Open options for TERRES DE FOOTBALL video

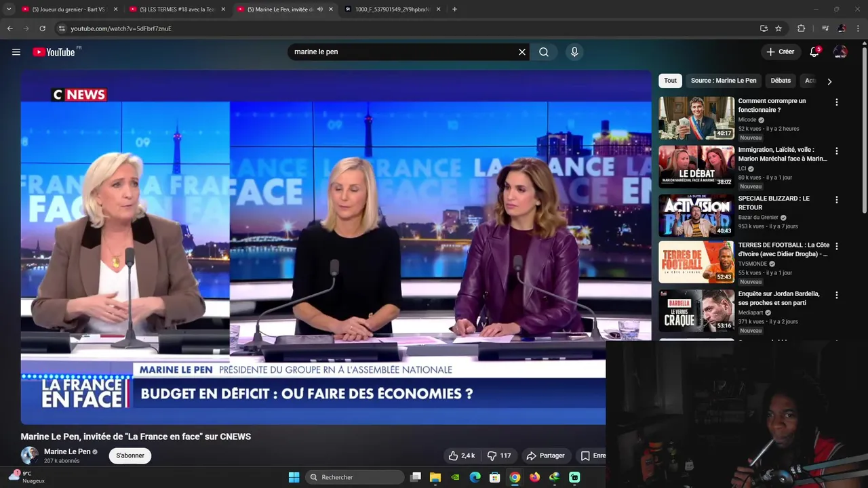836,246
